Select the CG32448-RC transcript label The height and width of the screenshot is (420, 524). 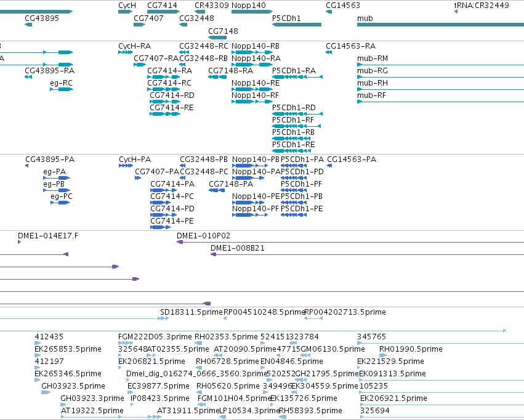tap(204, 46)
